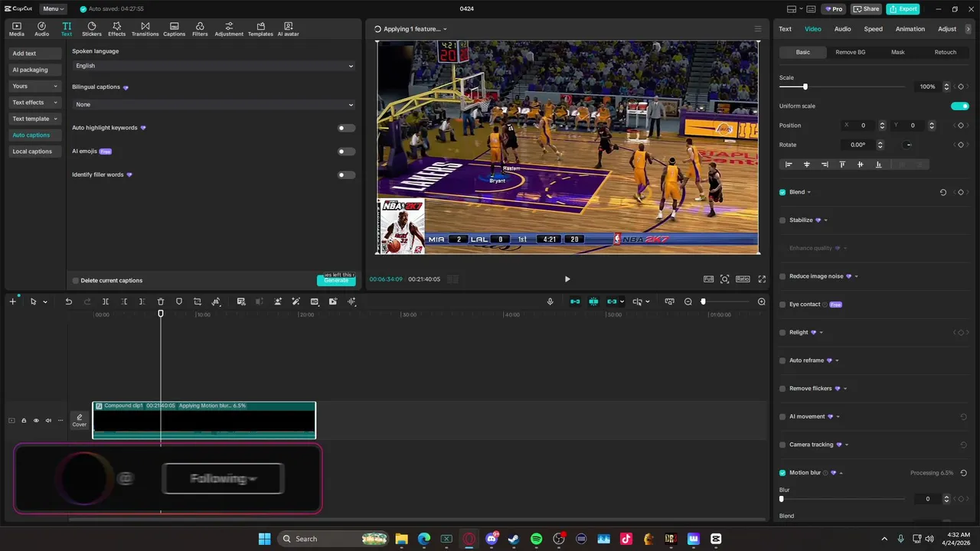Enable the Stabilize checkbox

[x=782, y=220]
